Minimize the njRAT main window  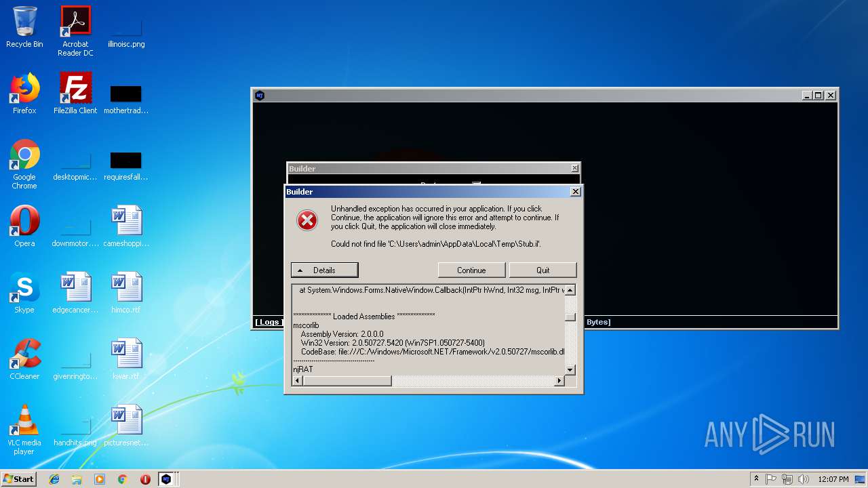(x=807, y=96)
